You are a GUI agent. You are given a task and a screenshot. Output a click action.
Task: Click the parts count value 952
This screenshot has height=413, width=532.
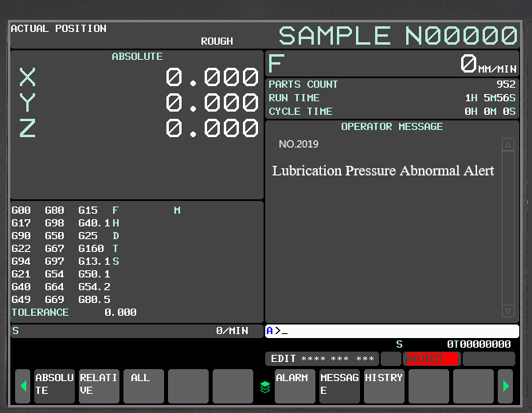pos(506,85)
